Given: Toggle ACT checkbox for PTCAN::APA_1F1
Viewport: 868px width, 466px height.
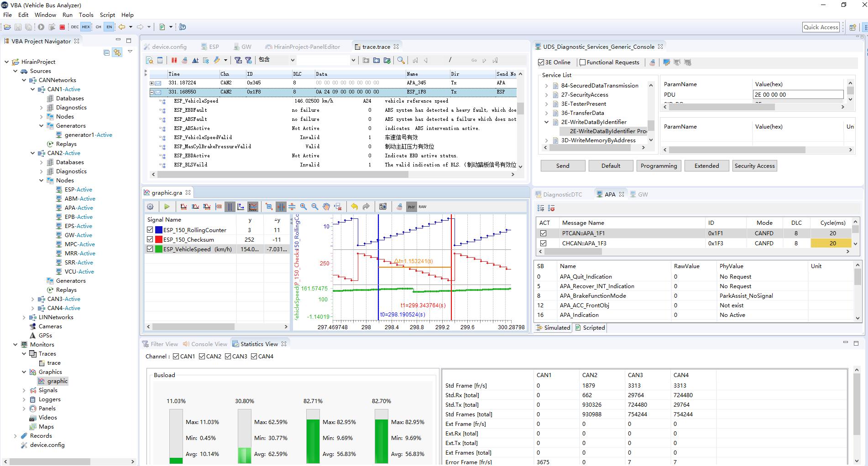Looking at the screenshot, I should 543,233.
